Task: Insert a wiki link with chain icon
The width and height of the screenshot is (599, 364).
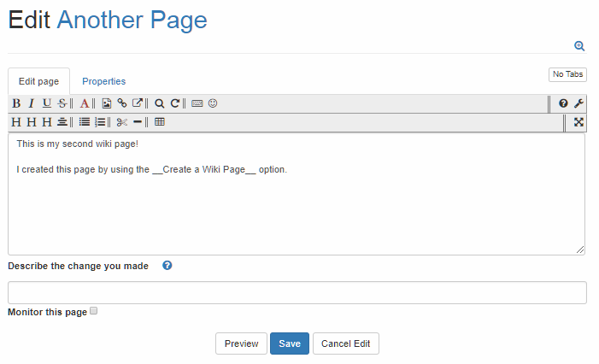Action: click(x=121, y=103)
